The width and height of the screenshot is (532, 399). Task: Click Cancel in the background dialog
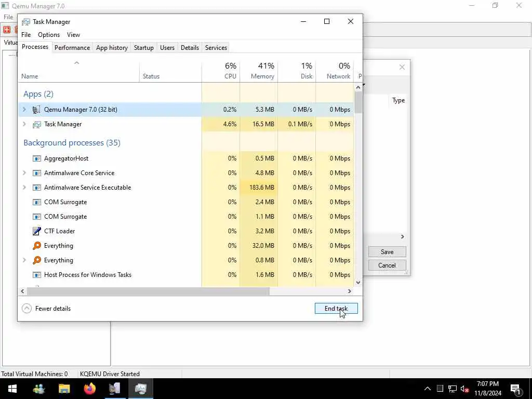pyautogui.click(x=387, y=265)
